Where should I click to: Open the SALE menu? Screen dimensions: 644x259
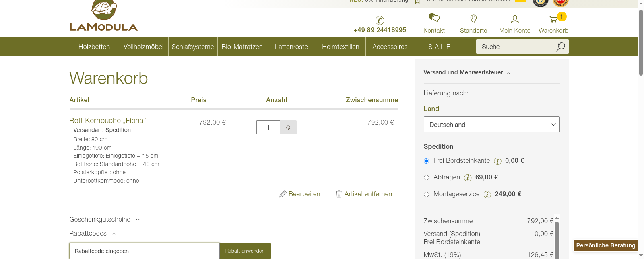click(439, 47)
